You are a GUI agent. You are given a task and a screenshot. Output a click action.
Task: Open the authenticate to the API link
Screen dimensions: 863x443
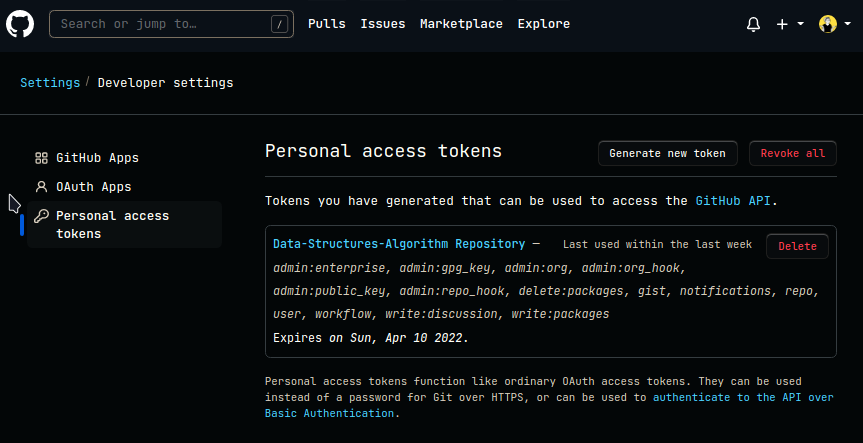pos(742,397)
